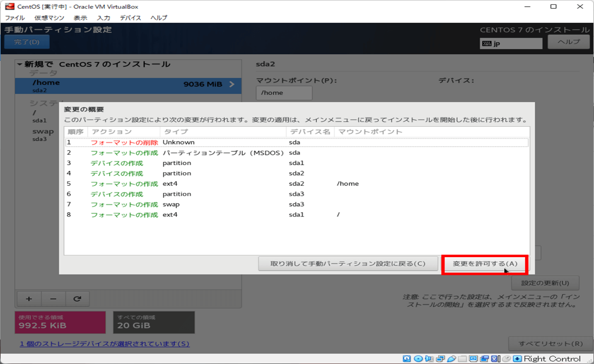Open the デバイス menu

pos(130,18)
